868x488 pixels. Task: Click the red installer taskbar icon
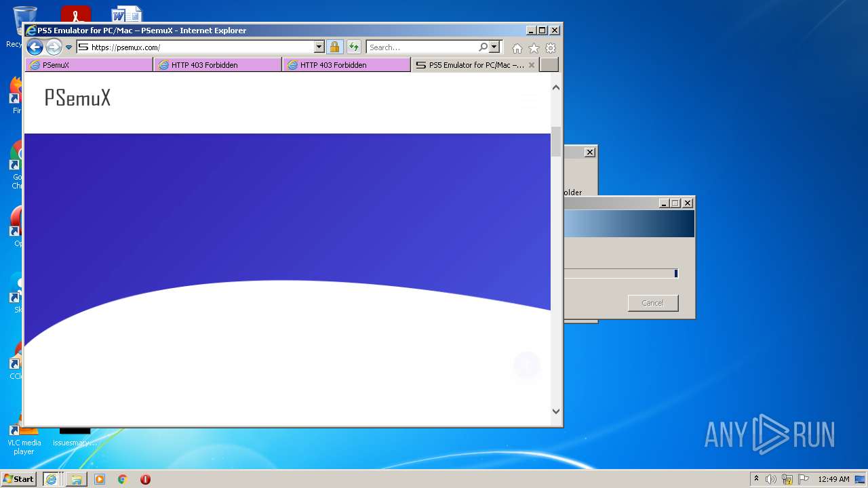click(x=145, y=479)
